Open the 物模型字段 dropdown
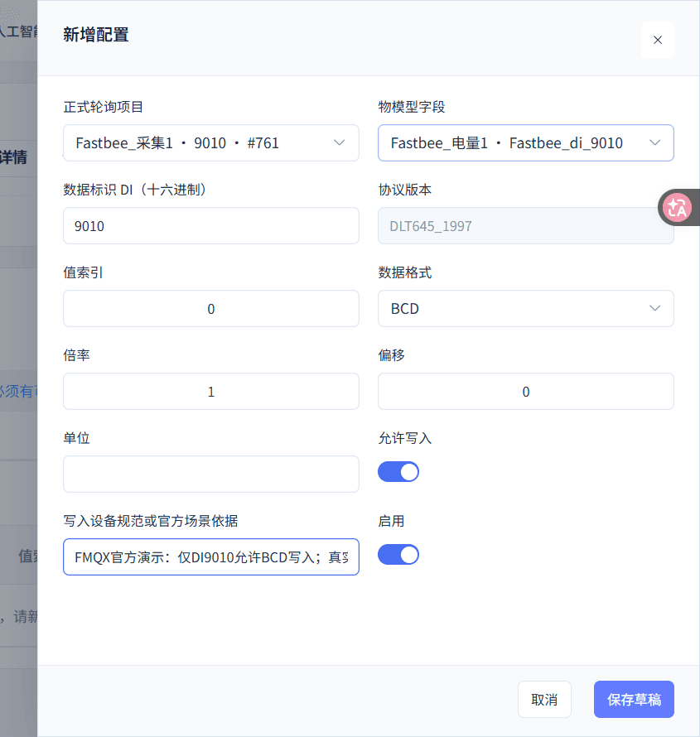 (525, 143)
